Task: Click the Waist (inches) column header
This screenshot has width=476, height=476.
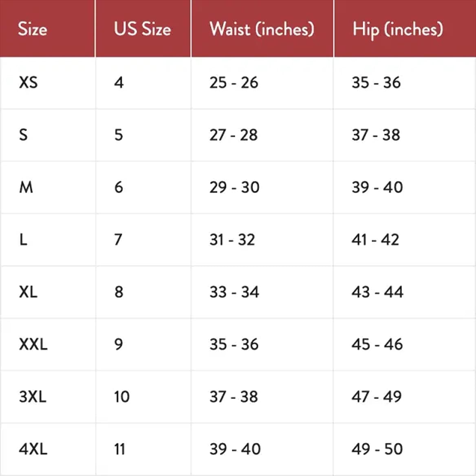Action: click(262, 29)
